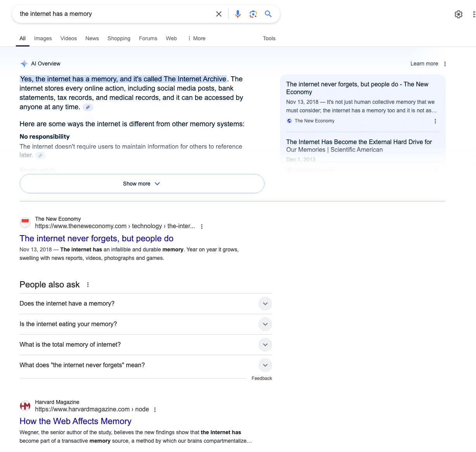Click Learn more about AI Overview

(424, 64)
